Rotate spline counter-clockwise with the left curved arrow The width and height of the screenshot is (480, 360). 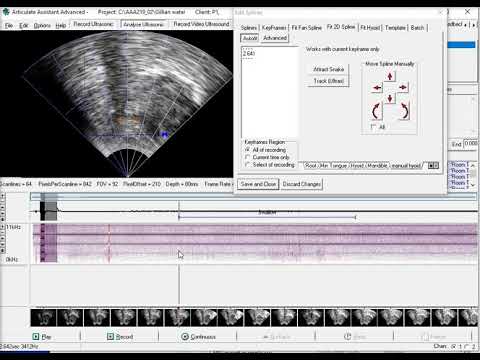pos(376,111)
